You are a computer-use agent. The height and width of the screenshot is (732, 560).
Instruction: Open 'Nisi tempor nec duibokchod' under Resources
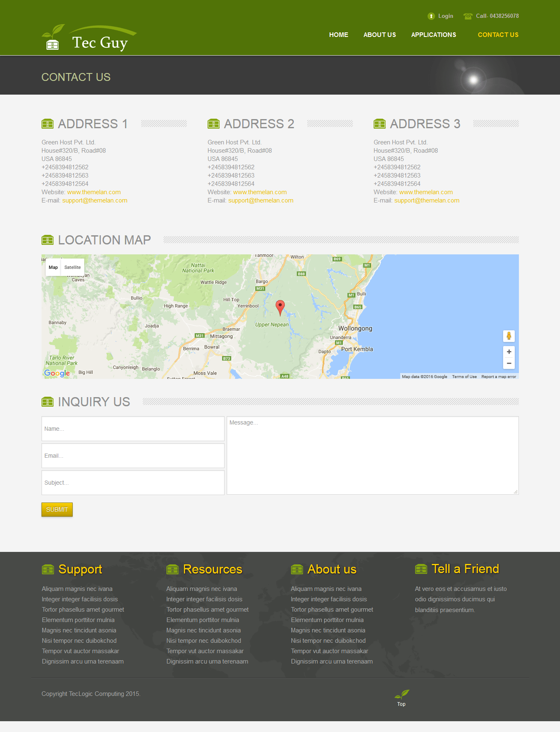204,641
